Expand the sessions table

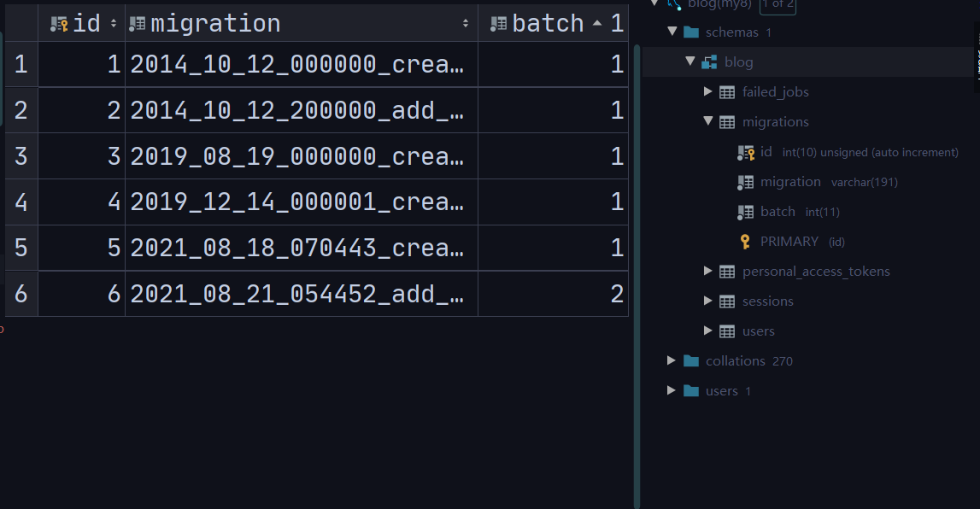[708, 301]
